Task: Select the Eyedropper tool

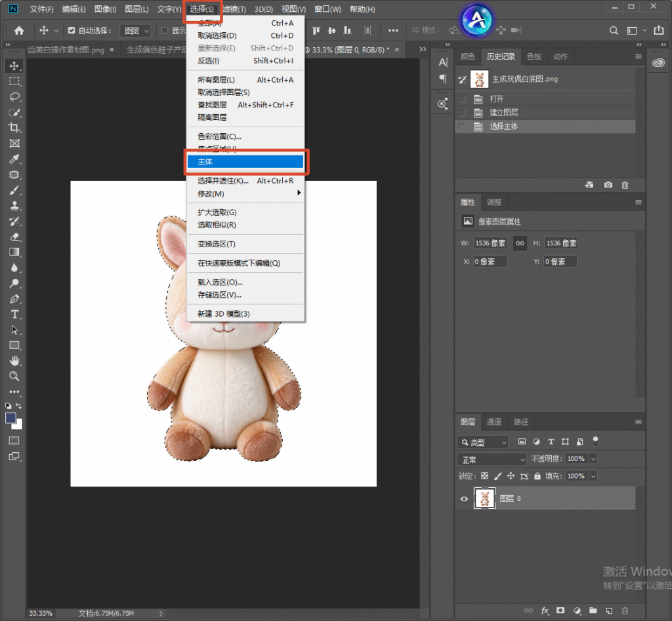Action: pos(14,159)
